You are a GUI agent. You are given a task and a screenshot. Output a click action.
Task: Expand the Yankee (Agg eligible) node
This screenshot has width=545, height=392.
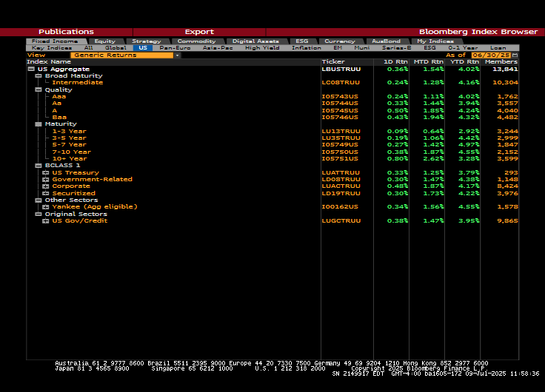45,207
